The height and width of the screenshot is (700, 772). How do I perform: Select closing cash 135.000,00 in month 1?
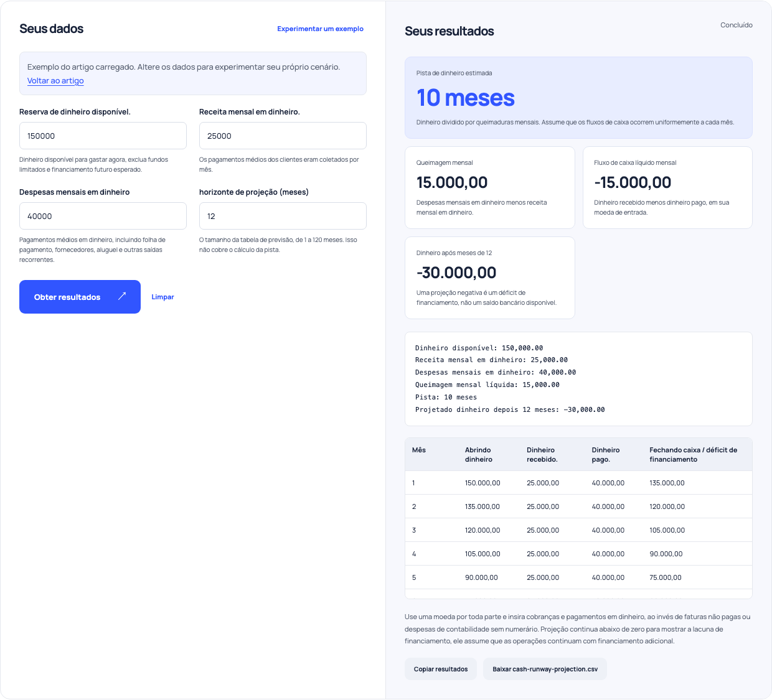(667, 483)
